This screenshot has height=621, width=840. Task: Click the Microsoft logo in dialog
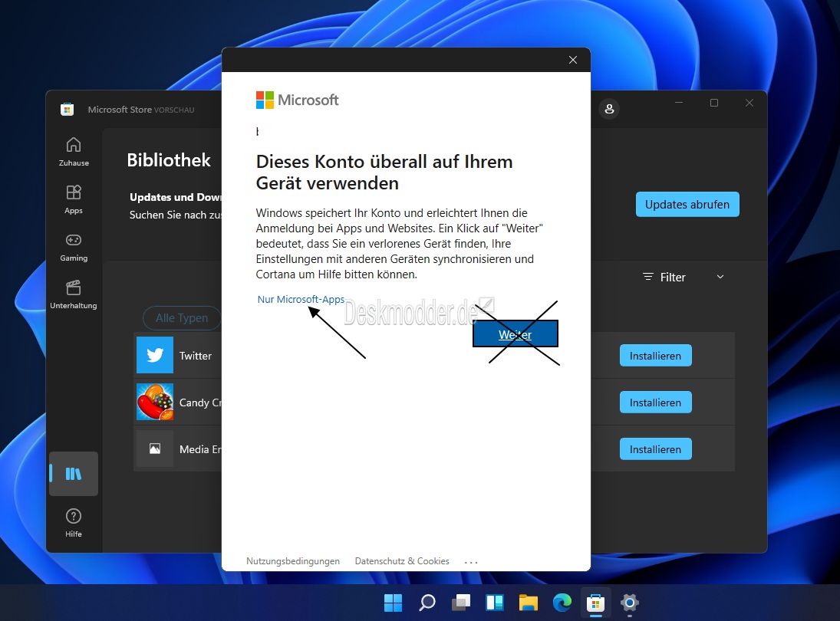click(298, 100)
